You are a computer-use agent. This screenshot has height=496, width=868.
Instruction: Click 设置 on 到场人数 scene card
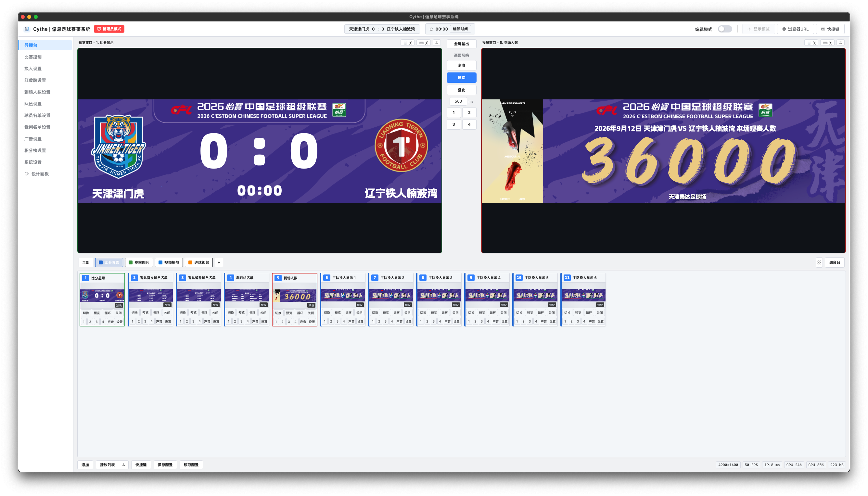[x=312, y=322]
